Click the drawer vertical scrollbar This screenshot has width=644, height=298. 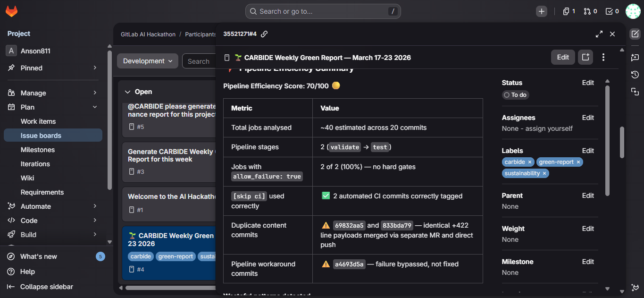(622, 143)
